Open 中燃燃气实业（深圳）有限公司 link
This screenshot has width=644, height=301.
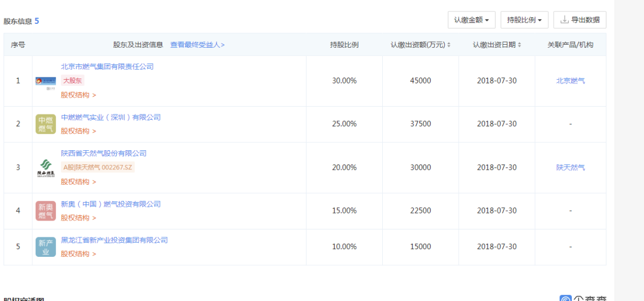(111, 117)
